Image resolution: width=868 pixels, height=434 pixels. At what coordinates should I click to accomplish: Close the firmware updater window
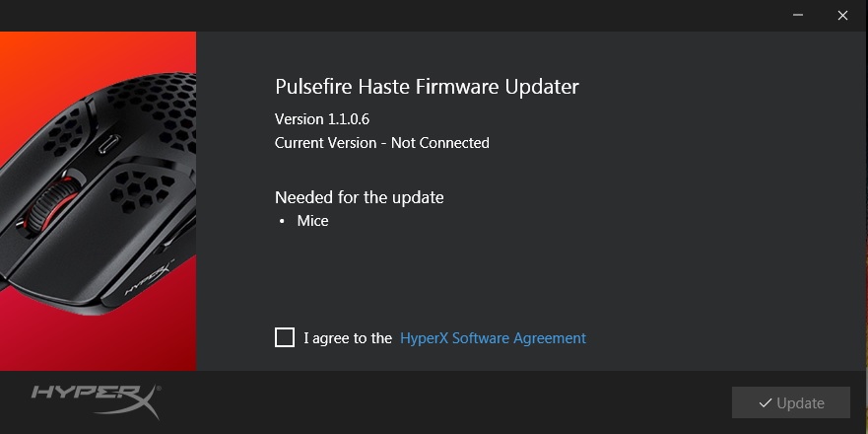tap(842, 15)
